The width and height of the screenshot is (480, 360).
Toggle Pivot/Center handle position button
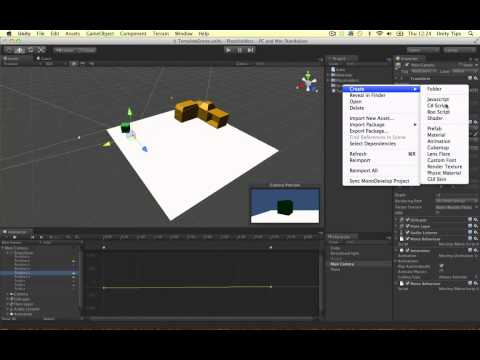pyautogui.click(x=65, y=50)
